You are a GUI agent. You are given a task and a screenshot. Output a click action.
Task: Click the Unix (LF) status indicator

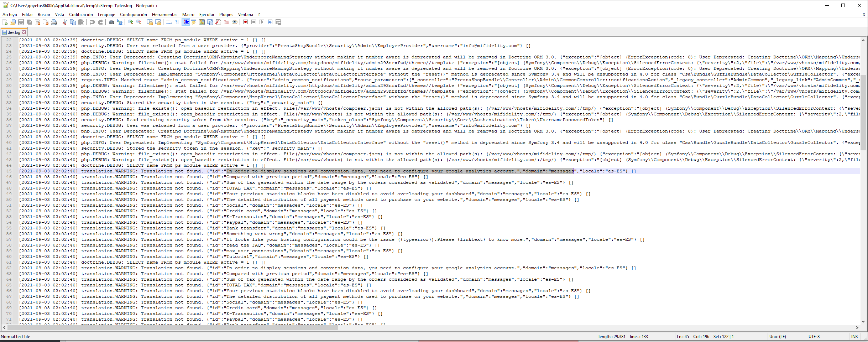pyautogui.click(x=778, y=336)
